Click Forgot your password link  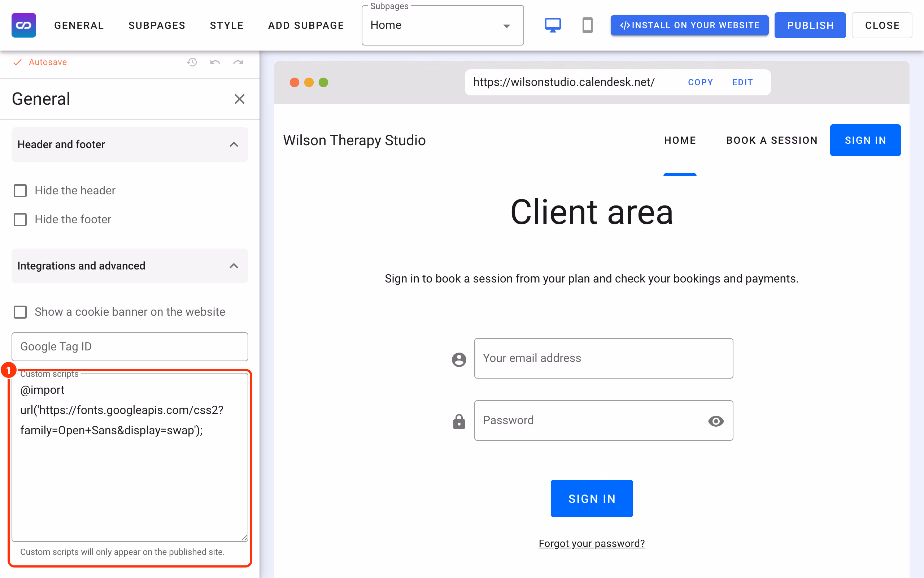(x=592, y=543)
